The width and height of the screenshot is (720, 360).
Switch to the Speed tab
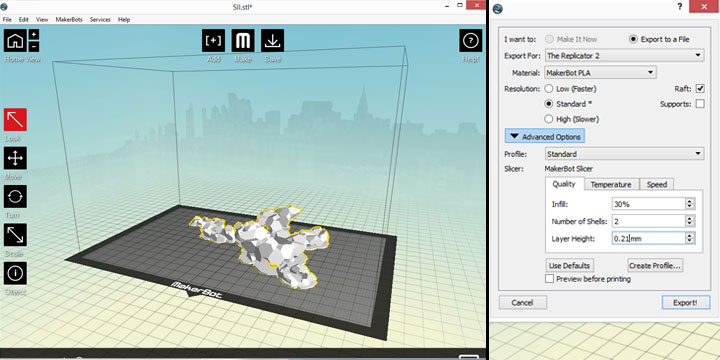coord(657,184)
